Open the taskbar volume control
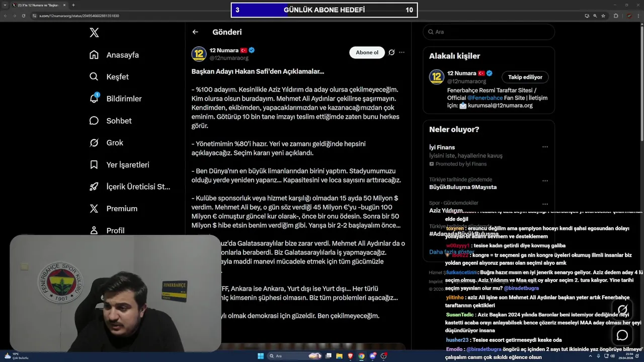This screenshot has height=362, width=644. [612, 356]
